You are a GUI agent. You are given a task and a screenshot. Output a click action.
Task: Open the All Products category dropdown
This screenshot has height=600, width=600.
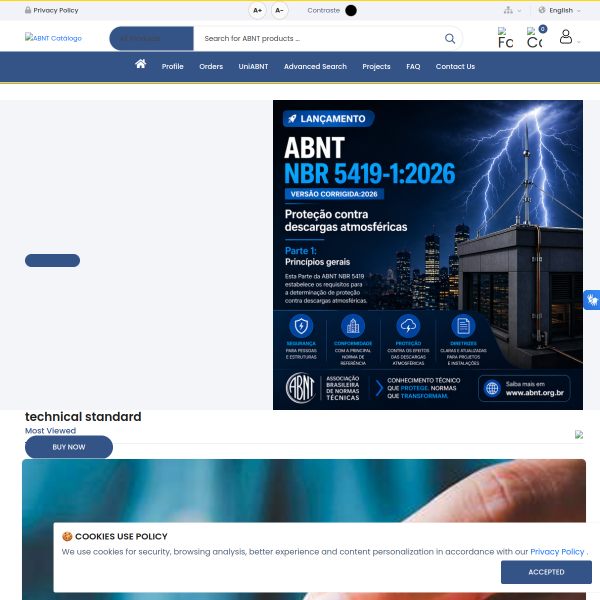point(152,38)
